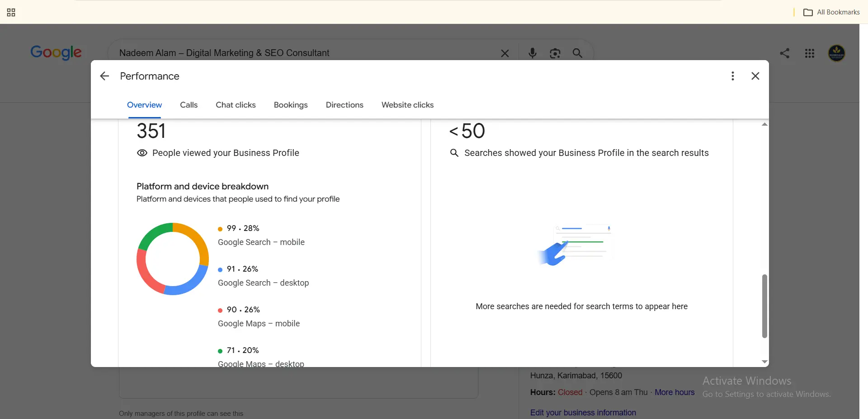Open the Directions tab
The width and height of the screenshot is (868, 419).
(x=344, y=105)
